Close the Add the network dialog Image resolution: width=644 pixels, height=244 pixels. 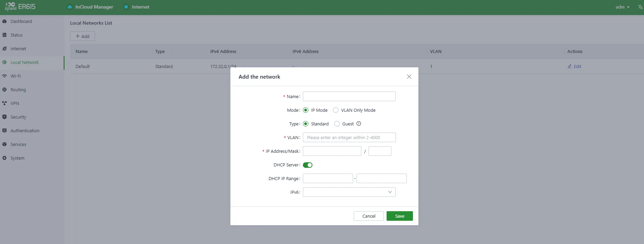[409, 77]
